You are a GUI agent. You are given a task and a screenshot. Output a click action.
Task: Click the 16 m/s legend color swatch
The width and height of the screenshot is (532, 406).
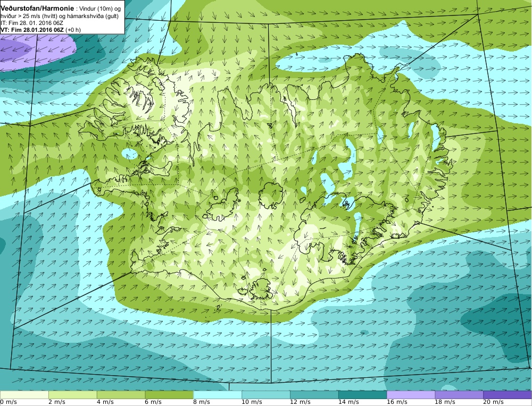[x=411, y=395]
